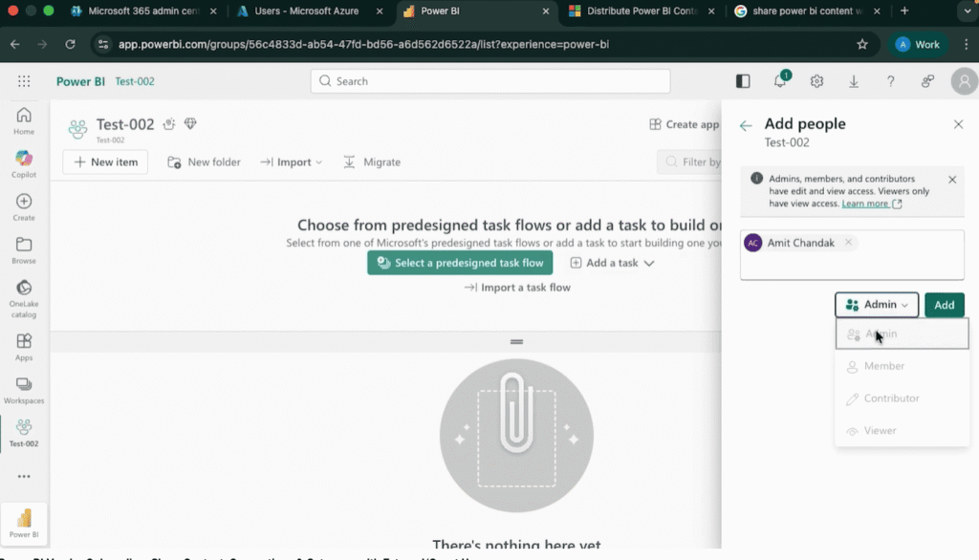The height and width of the screenshot is (560, 979).
Task: Open the app launcher waffle icon
Action: click(x=24, y=81)
